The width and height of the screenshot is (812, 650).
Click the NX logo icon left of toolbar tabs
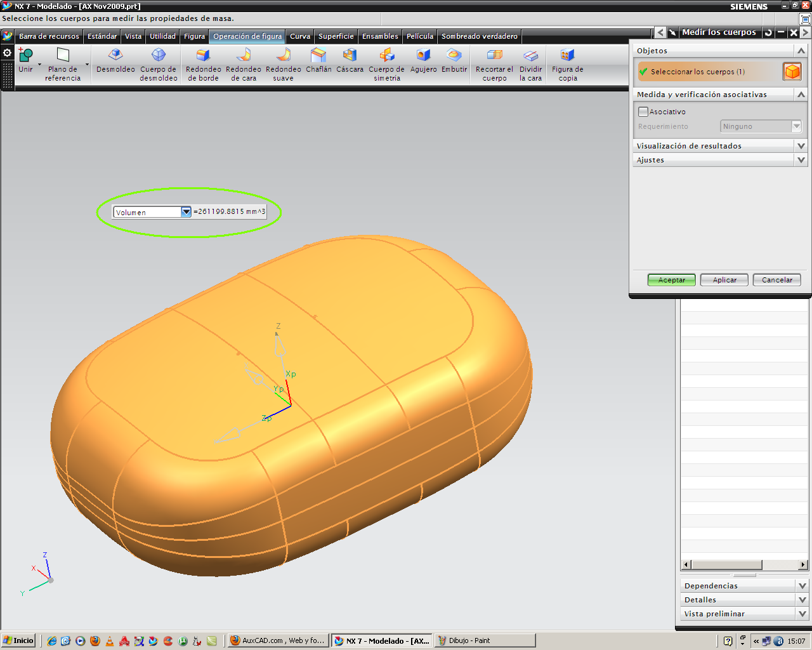coord(8,36)
